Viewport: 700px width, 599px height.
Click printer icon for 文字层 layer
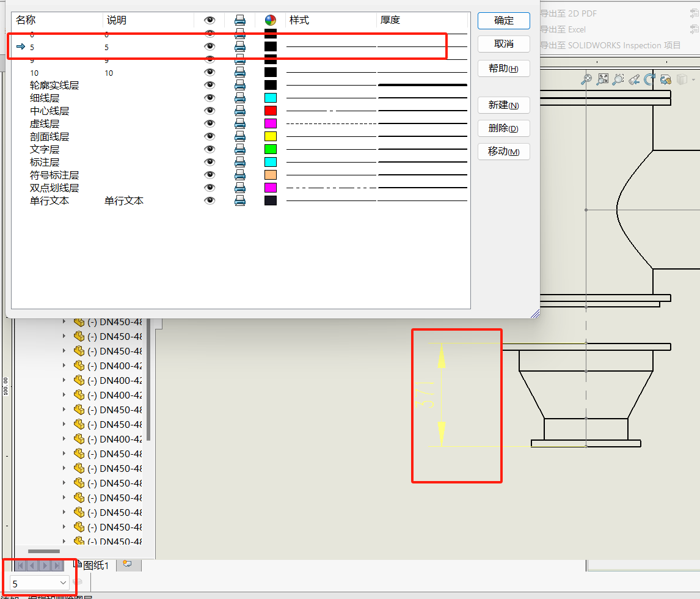(240, 149)
